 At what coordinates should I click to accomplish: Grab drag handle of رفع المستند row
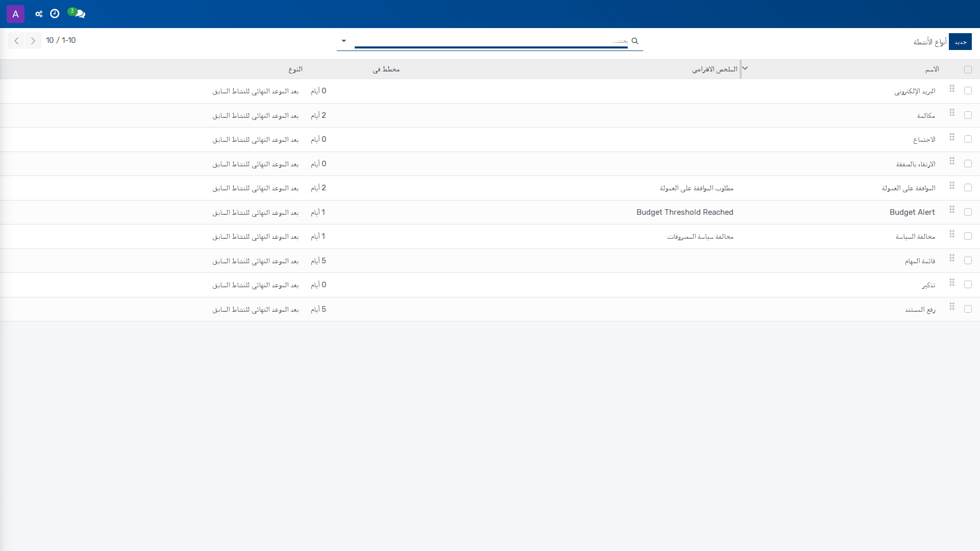[952, 306]
